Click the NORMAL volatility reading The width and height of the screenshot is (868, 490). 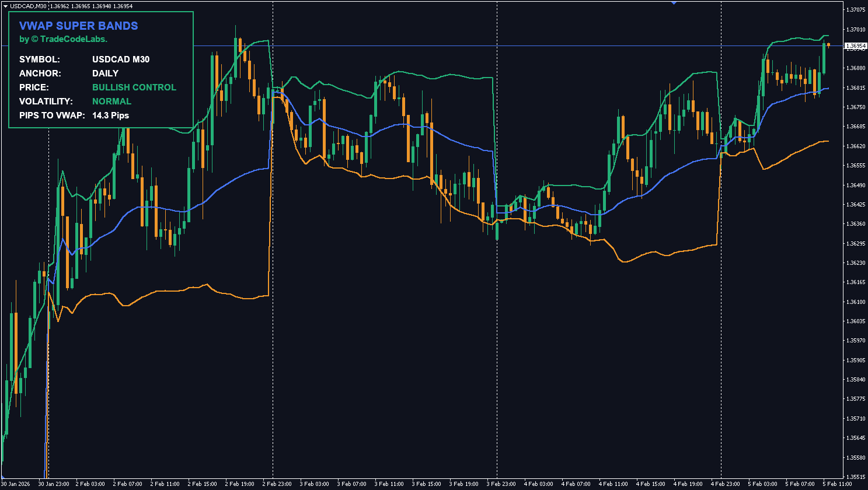click(x=112, y=101)
